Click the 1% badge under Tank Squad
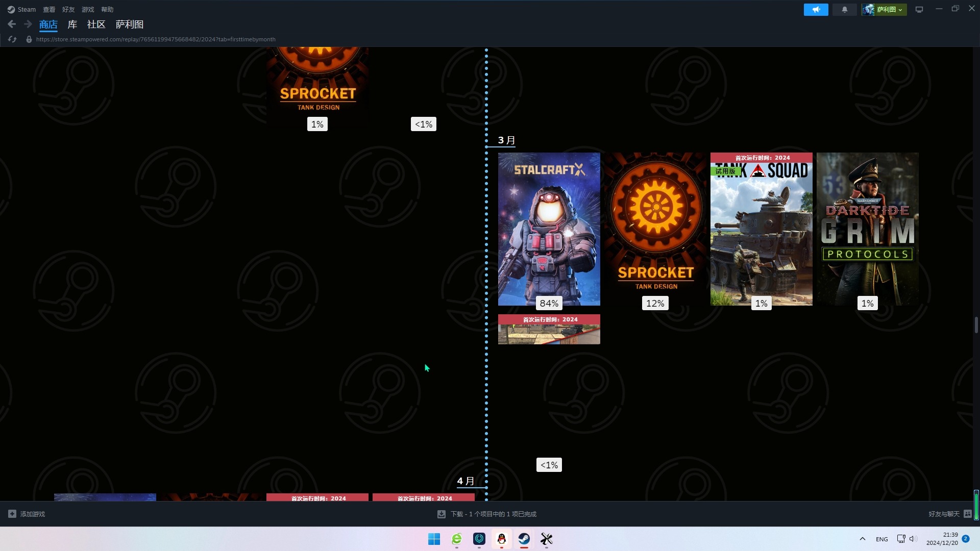 click(x=762, y=303)
